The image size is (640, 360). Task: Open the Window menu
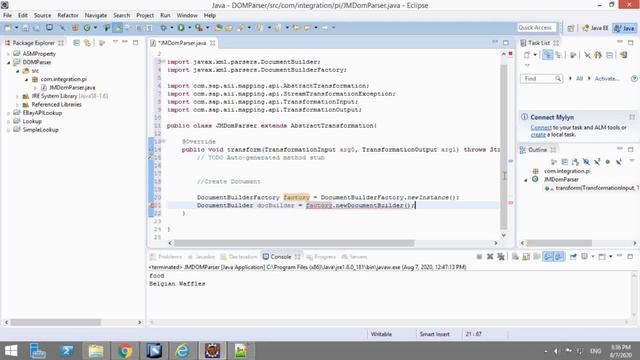click(x=187, y=16)
